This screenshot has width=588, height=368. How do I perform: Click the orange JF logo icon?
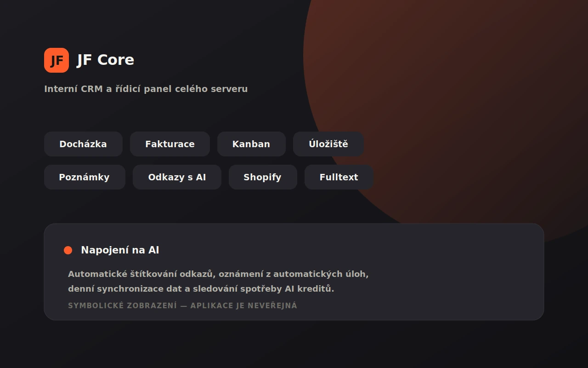pos(57,60)
